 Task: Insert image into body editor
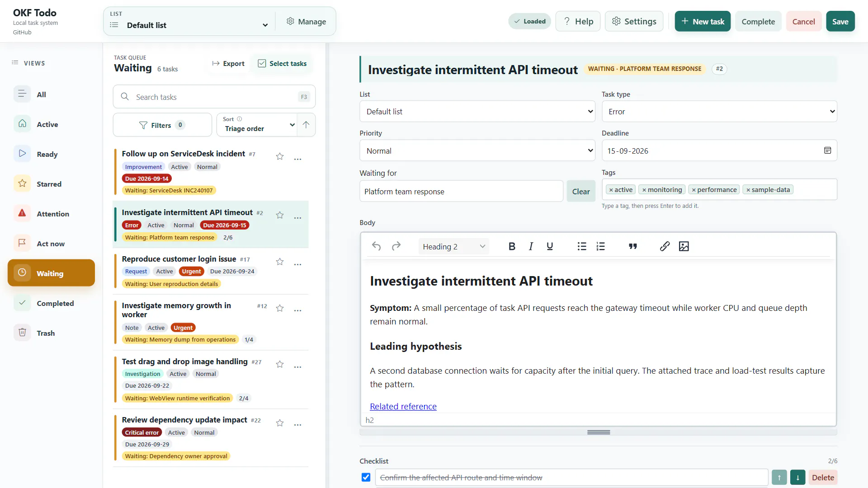[x=684, y=246]
